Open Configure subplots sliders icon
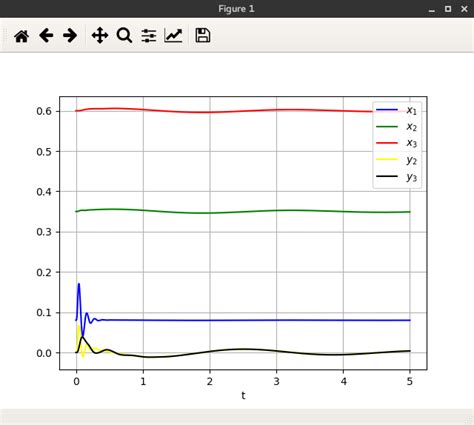474x425 pixels. [149, 36]
